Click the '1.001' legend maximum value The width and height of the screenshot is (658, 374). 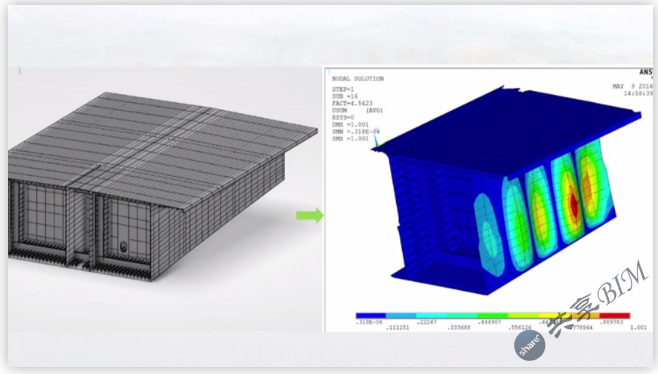click(x=638, y=327)
